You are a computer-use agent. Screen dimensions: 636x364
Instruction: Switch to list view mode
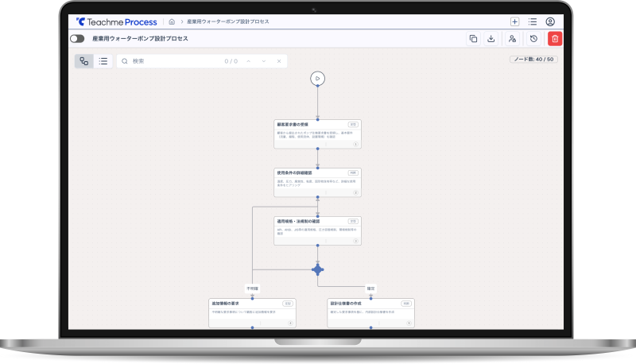pyautogui.click(x=104, y=61)
